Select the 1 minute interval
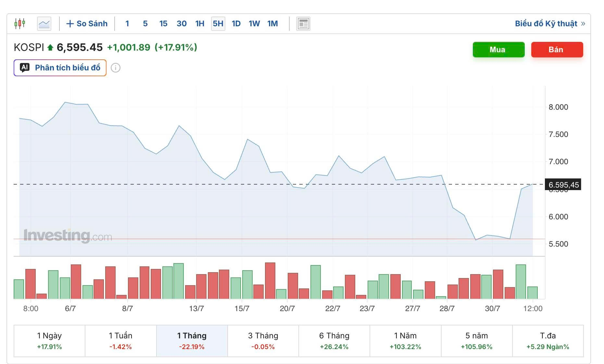This screenshot has height=364, width=604. click(x=127, y=24)
